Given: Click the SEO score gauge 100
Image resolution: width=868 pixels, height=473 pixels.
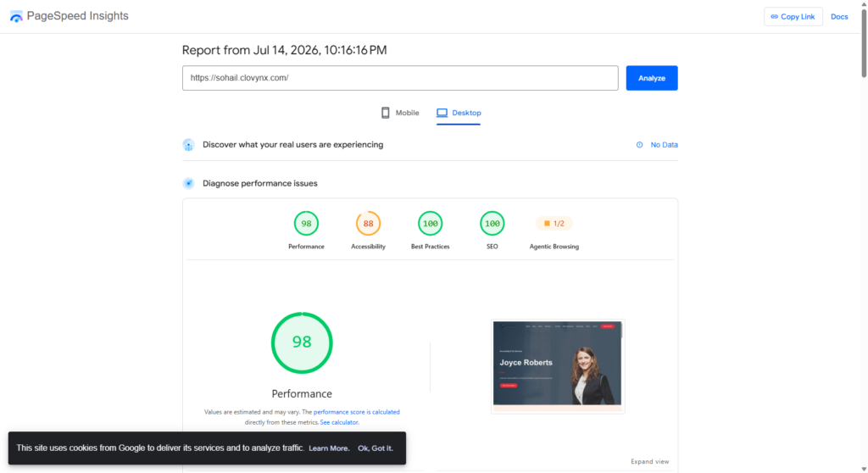Looking at the screenshot, I should coord(492,224).
